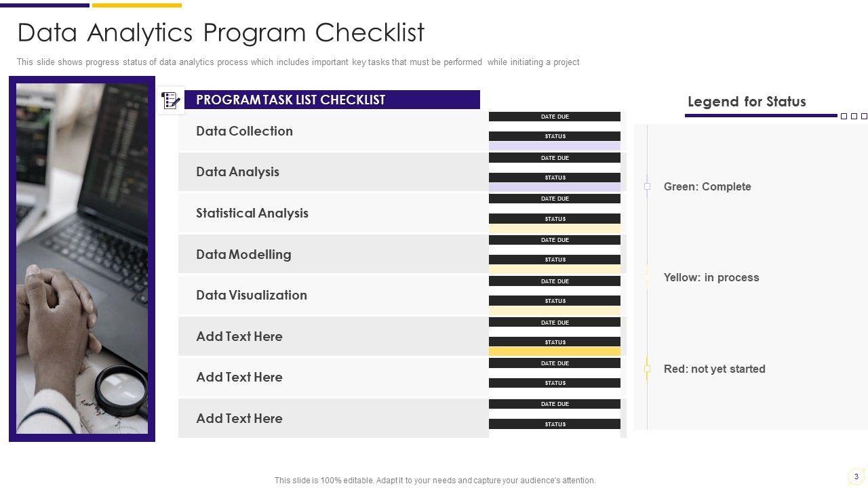Click the middle small square after the Legend underline

coord(854,117)
